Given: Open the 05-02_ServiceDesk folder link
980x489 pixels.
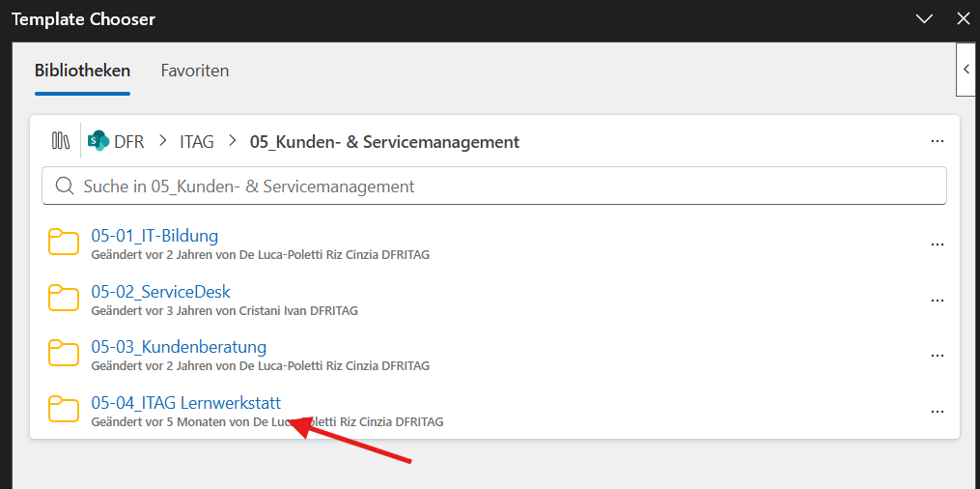Looking at the screenshot, I should (161, 292).
